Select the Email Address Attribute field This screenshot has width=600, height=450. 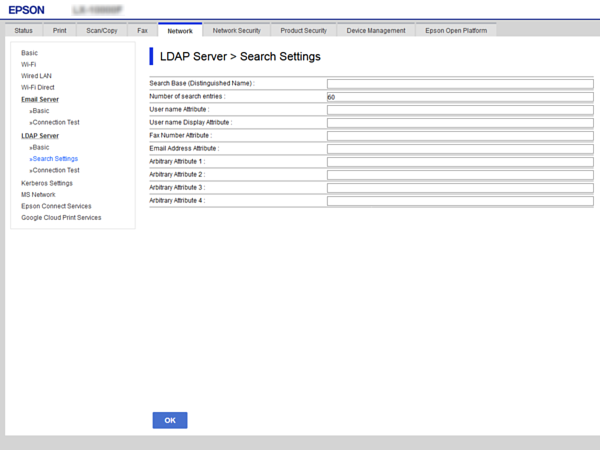click(x=460, y=148)
